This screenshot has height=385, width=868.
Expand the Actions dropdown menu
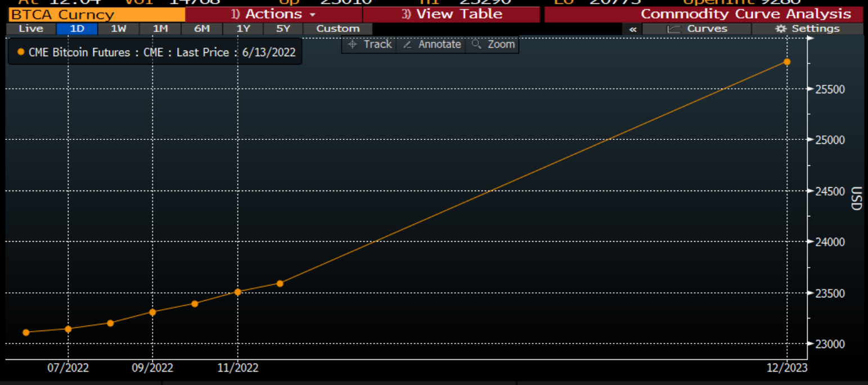273,14
